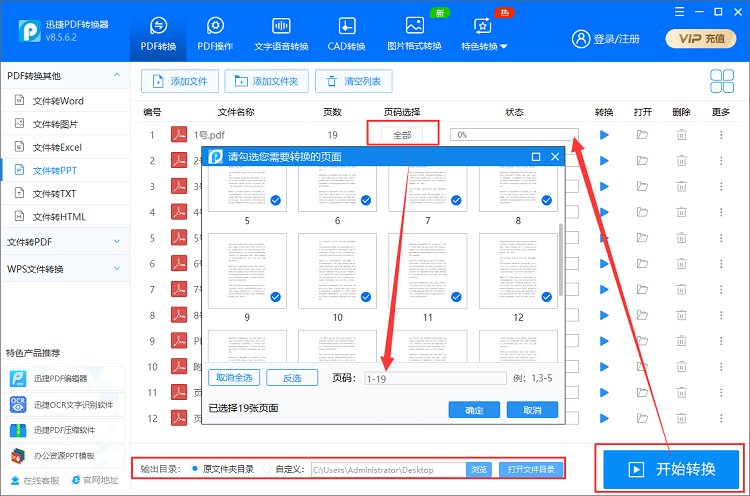Open the hamburger main menu icon
Screen dimensions: 750x496
click(x=679, y=11)
